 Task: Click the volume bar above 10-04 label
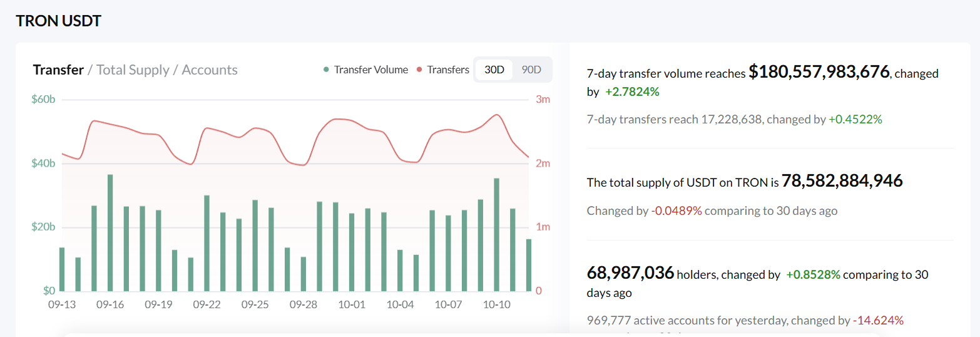(x=400, y=270)
